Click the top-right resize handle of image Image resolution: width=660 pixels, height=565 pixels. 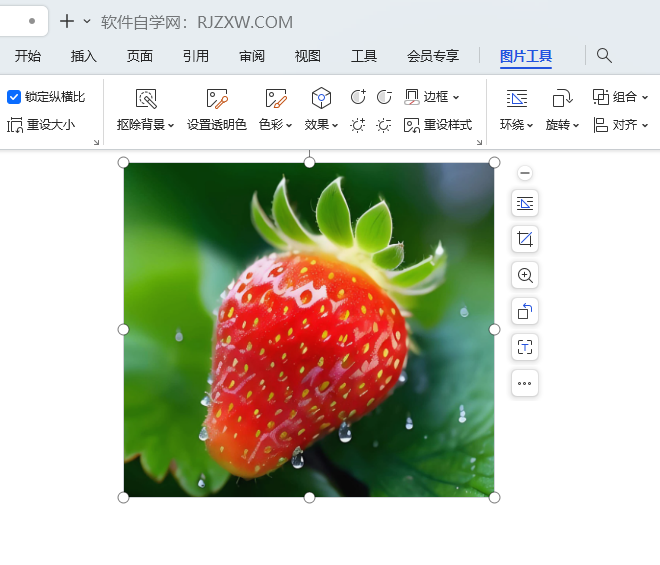[495, 163]
